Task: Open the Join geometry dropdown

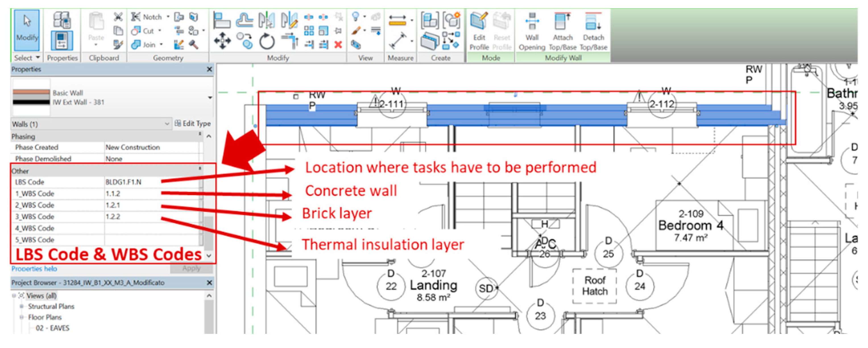Action: point(161,44)
